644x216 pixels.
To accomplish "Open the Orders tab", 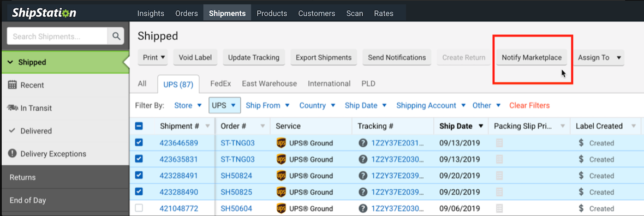I will (x=187, y=13).
